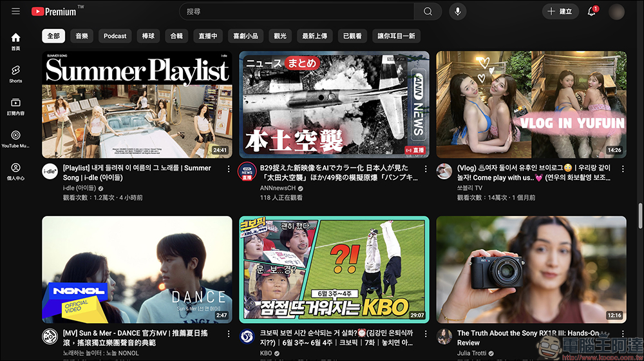644x361 pixels.
Task: Select the 最新上傳 filter chip
Action: click(315, 36)
